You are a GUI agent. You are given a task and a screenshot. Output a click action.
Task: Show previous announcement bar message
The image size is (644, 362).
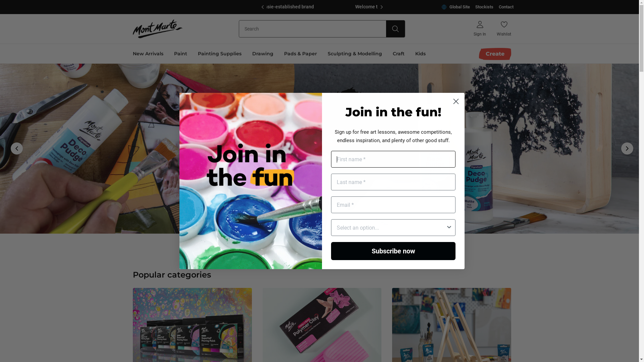pos(262,7)
